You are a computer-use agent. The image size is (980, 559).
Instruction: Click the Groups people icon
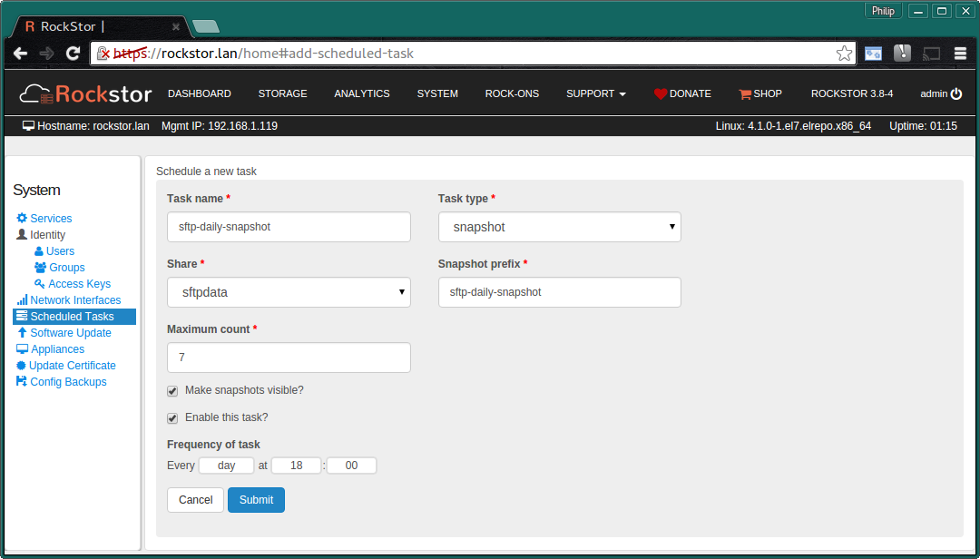pos(40,267)
